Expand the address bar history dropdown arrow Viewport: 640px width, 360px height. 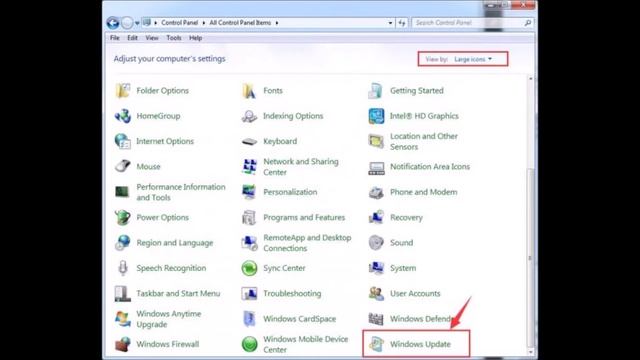click(390, 23)
